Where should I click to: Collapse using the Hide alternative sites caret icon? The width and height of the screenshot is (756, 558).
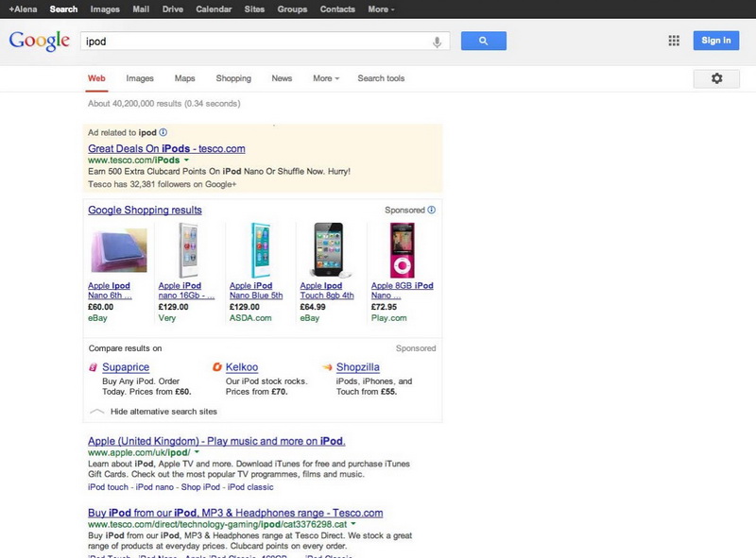(x=97, y=412)
